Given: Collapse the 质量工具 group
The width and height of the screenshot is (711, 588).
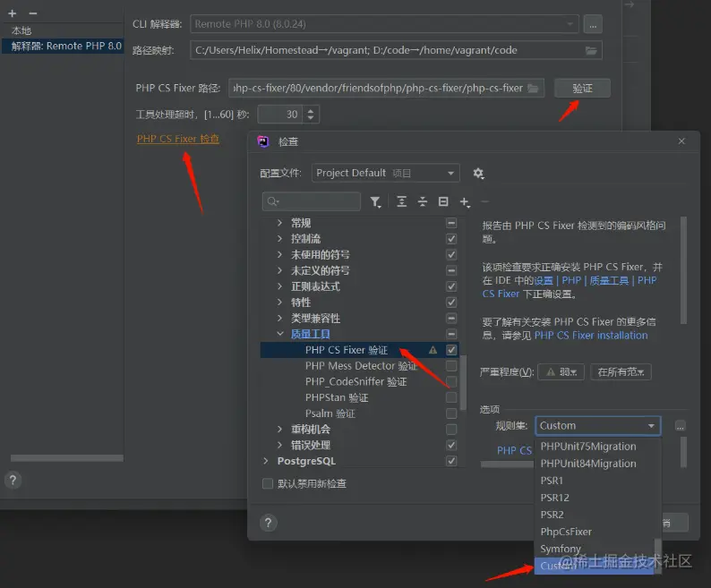Looking at the screenshot, I should (279, 334).
